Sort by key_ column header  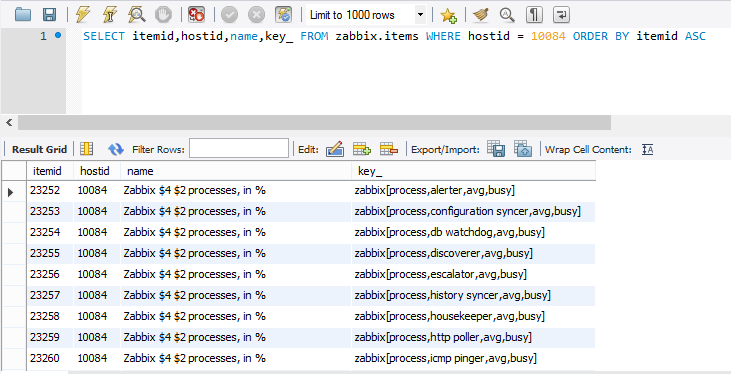(x=473, y=171)
